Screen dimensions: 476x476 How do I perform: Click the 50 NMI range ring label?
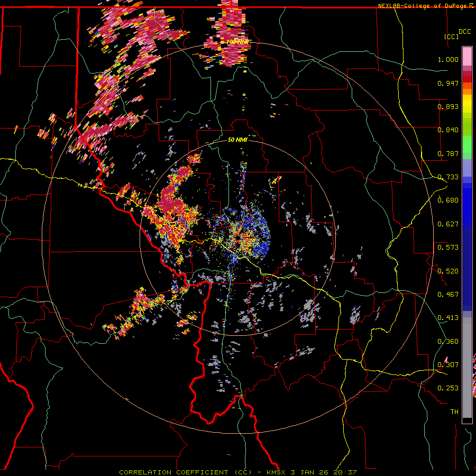click(x=237, y=140)
